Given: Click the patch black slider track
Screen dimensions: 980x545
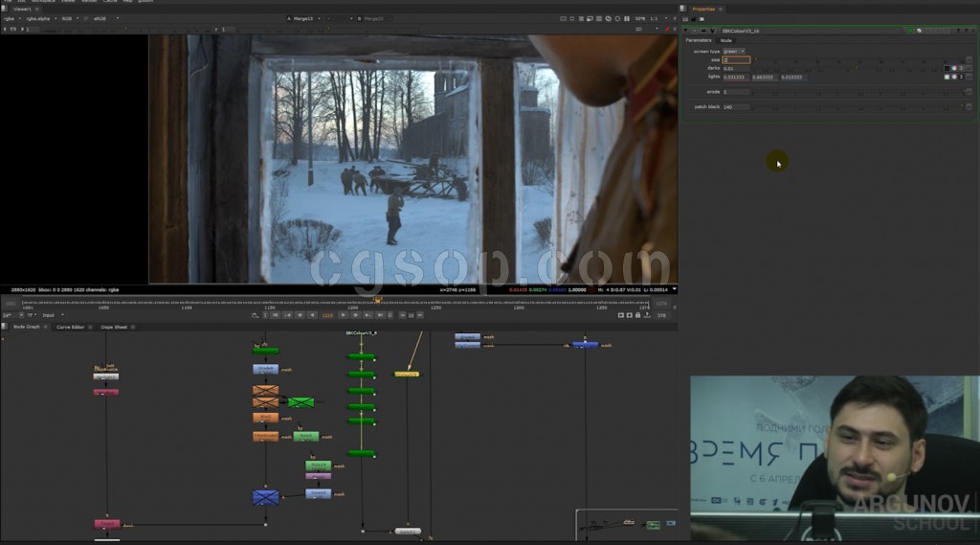Looking at the screenshot, I should (x=857, y=107).
